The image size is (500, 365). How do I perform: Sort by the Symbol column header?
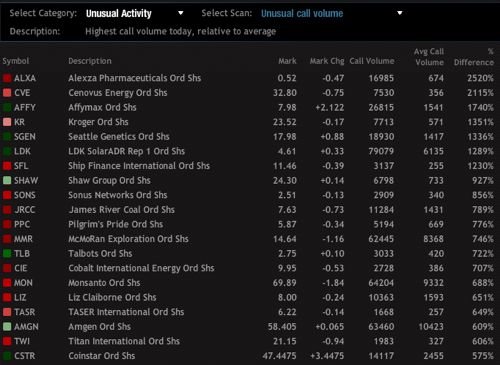coord(16,61)
